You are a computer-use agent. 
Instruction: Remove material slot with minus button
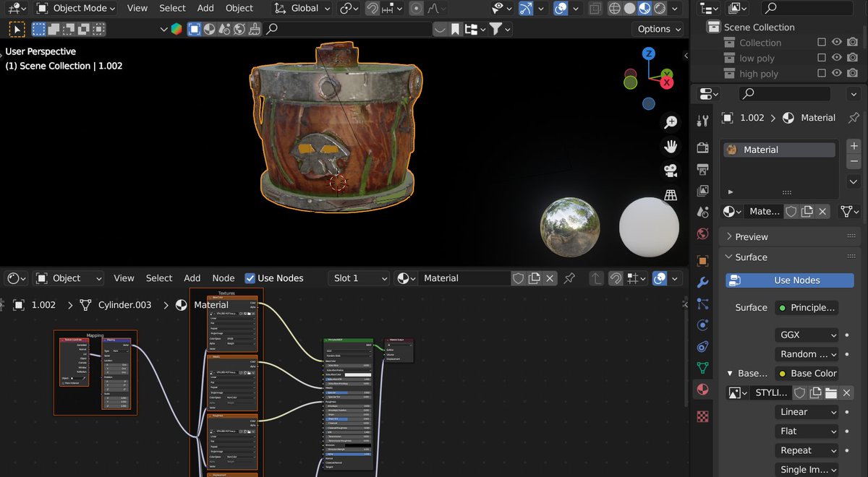pyautogui.click(x=854, y=162)
